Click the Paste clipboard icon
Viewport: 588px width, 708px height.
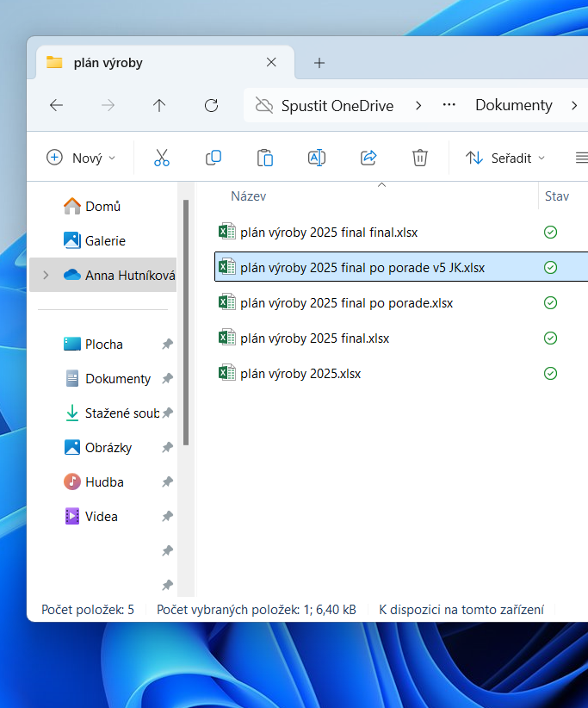coord(265,158)
